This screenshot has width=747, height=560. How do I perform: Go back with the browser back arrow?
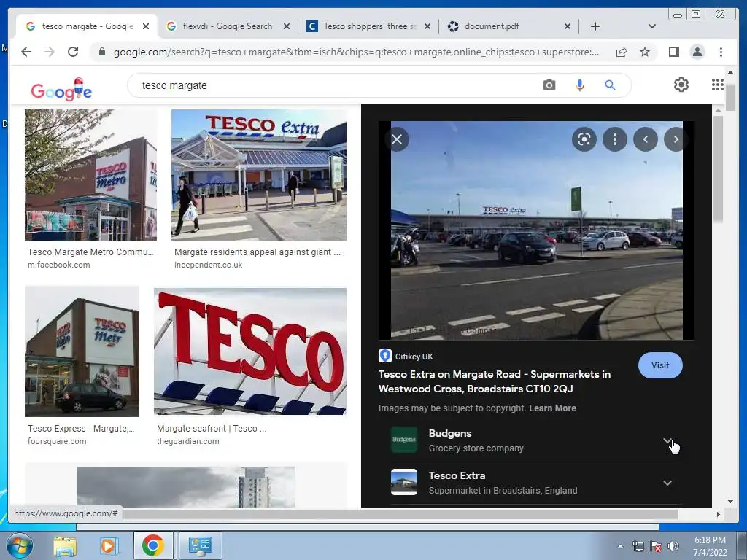[26, 52]
